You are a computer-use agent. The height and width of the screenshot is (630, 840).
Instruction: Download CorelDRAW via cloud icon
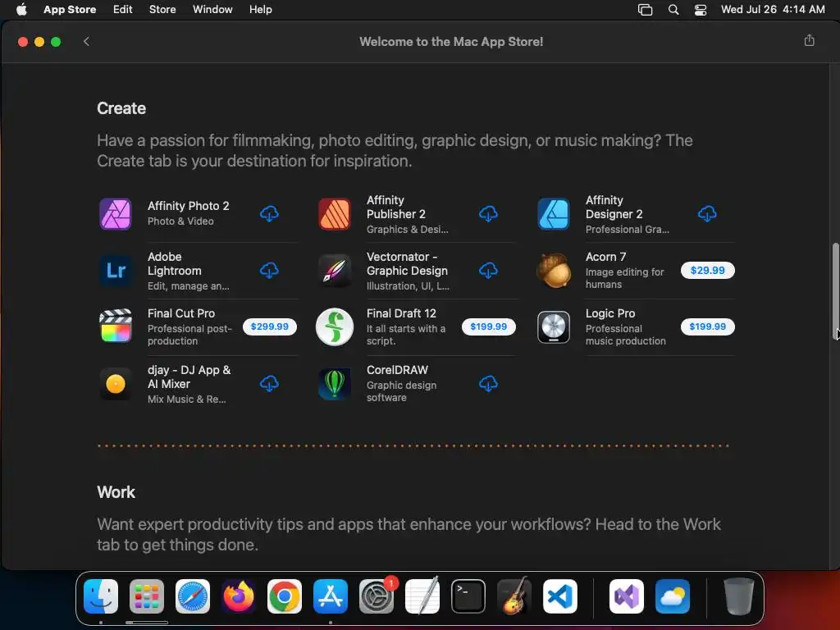point(488,384)
